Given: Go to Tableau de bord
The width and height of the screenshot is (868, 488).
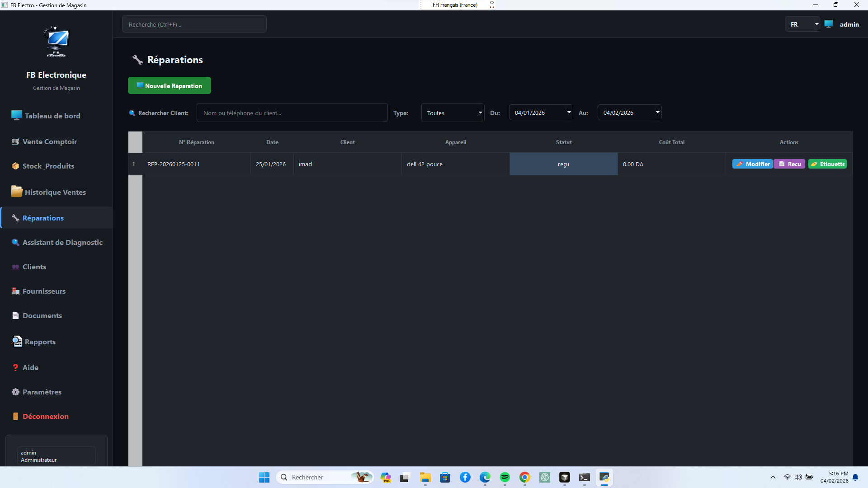Looking at the screenshot, I should pos(52,116).
